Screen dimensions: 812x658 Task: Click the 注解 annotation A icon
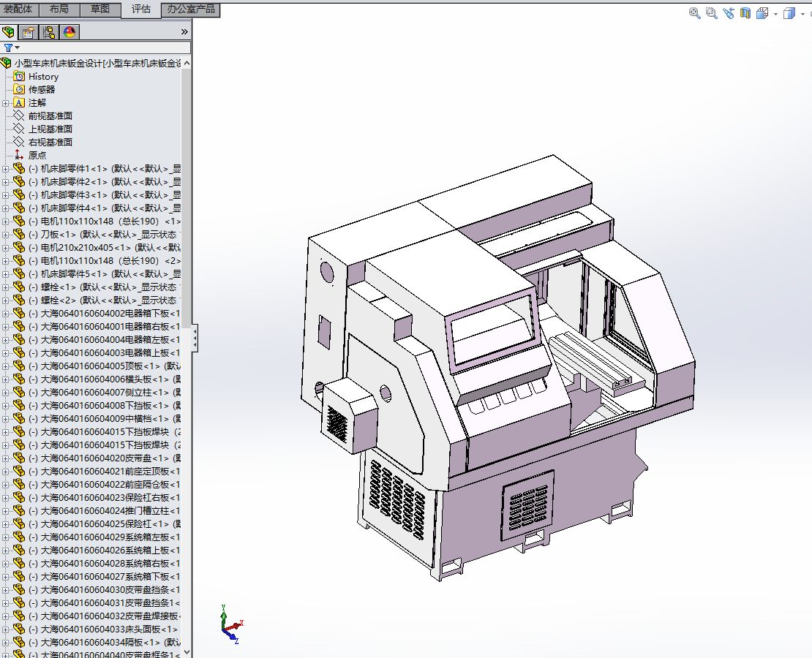19,102
